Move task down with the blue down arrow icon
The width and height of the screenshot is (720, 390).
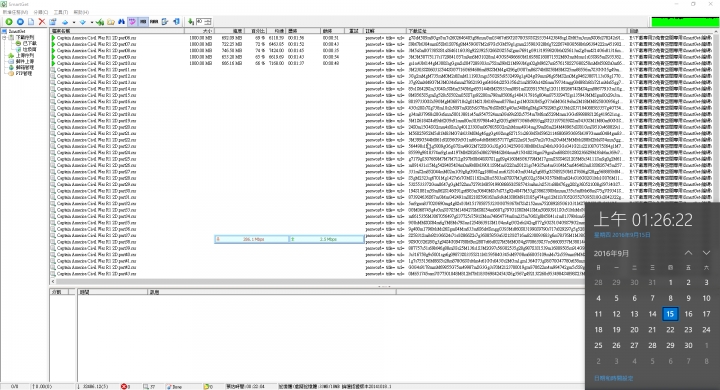click(x=83, y=22)
